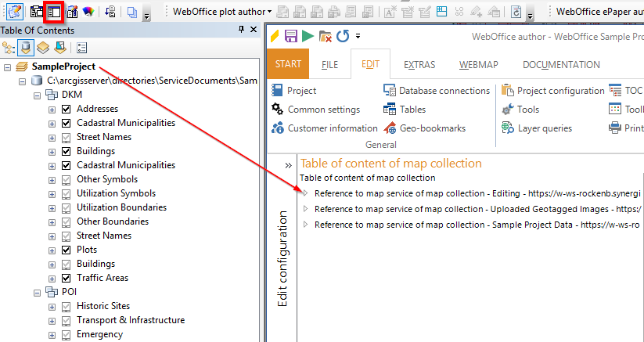
Task: Close the Table Of Contents panel
Action: point(254,30)
